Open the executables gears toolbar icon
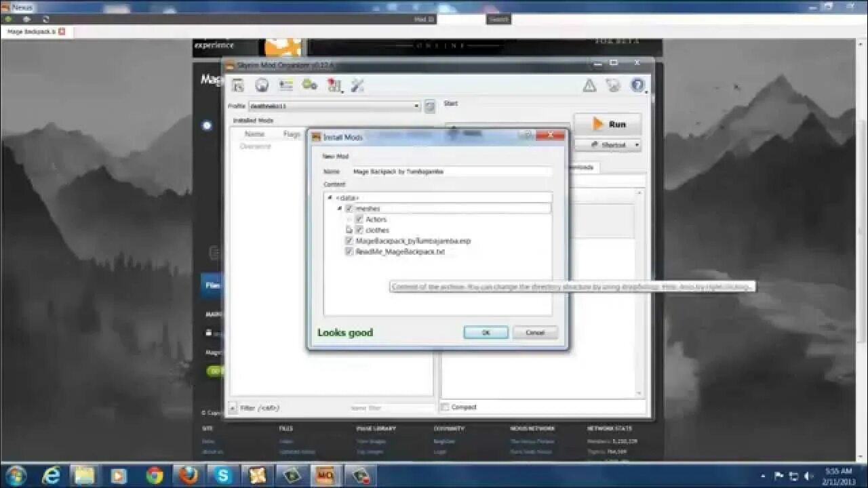Screen dimensions: 868x488 pyautogui.click(x=310, y=85)
